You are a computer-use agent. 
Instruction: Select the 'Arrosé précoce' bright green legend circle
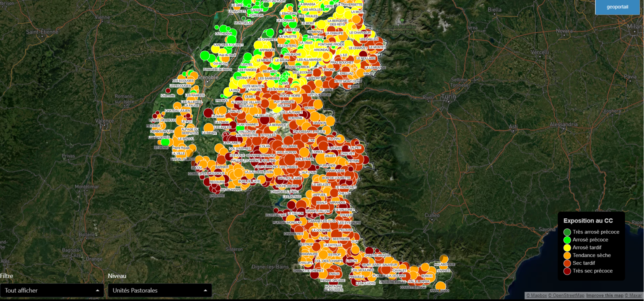click(x=567, y=240)
